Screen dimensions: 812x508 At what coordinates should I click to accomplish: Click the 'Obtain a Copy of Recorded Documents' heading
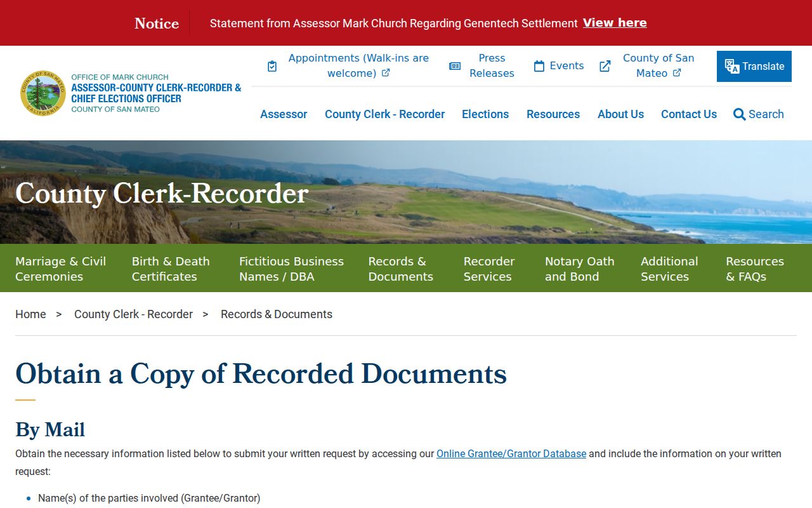click(261, 373)
